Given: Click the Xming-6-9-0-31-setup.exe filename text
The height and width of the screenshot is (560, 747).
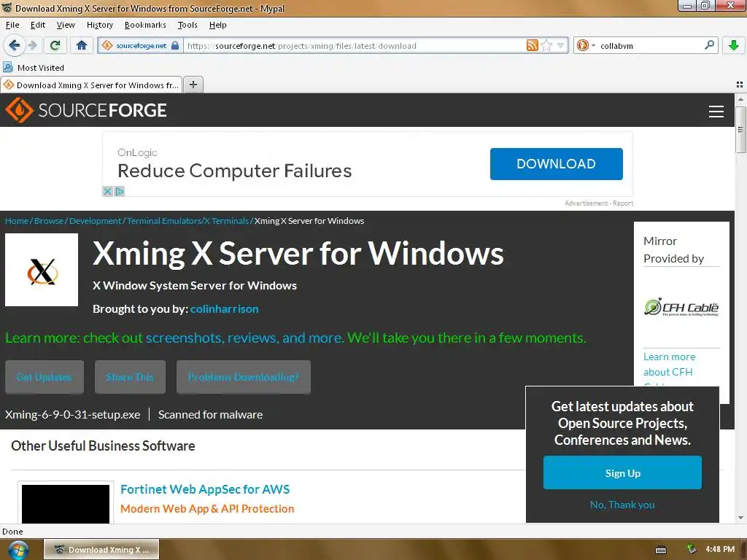Looking at the screenshot, I should (x=72, y=415).
